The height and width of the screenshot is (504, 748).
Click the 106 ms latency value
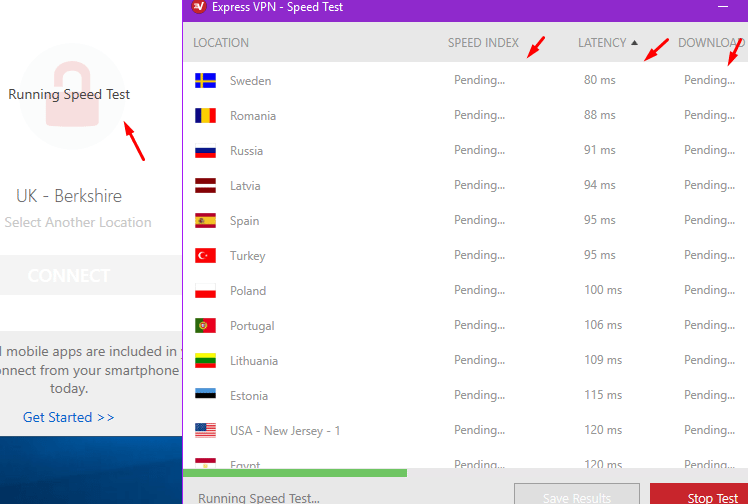tap(603, 325)
